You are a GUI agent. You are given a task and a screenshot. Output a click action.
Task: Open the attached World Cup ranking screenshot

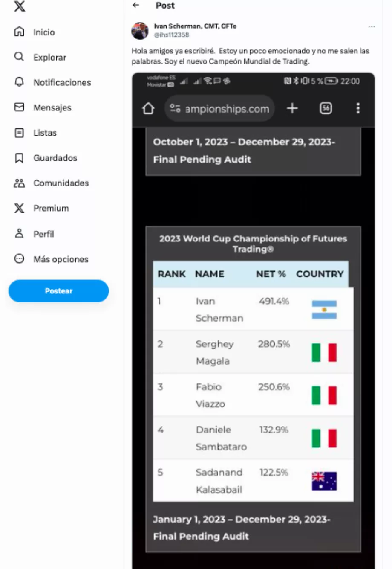pyautogui.click(x=253, y=321)
